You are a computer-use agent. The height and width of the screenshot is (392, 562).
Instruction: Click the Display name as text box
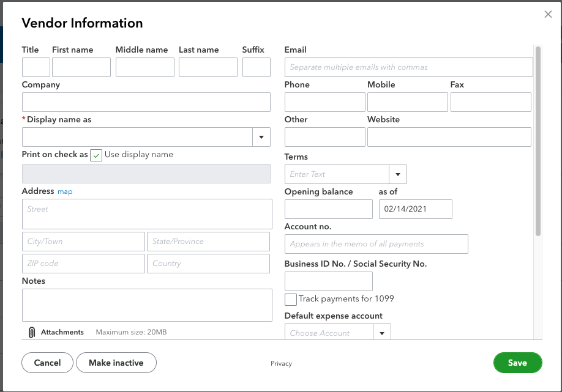coord(137,137)
